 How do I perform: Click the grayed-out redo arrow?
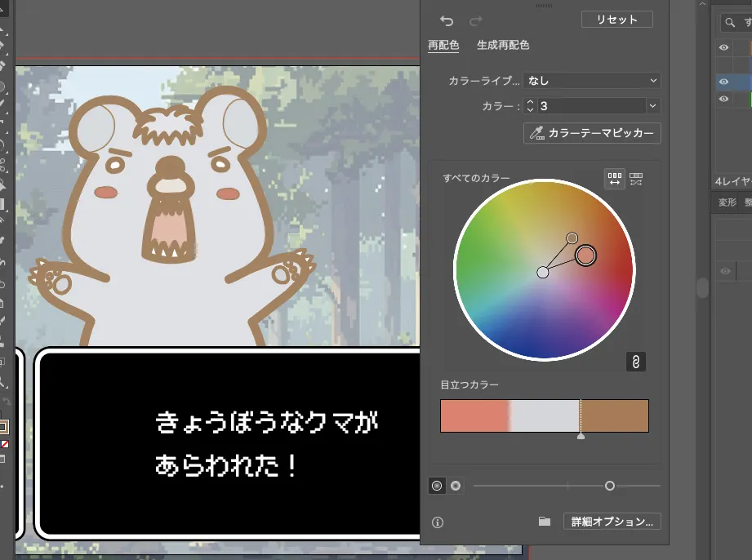click(x=474, y=19)
